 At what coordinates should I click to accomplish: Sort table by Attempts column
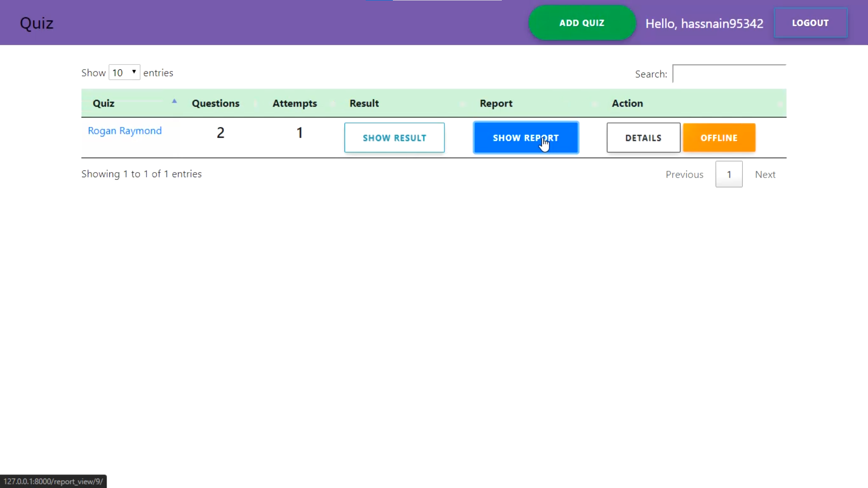[295, 103]
